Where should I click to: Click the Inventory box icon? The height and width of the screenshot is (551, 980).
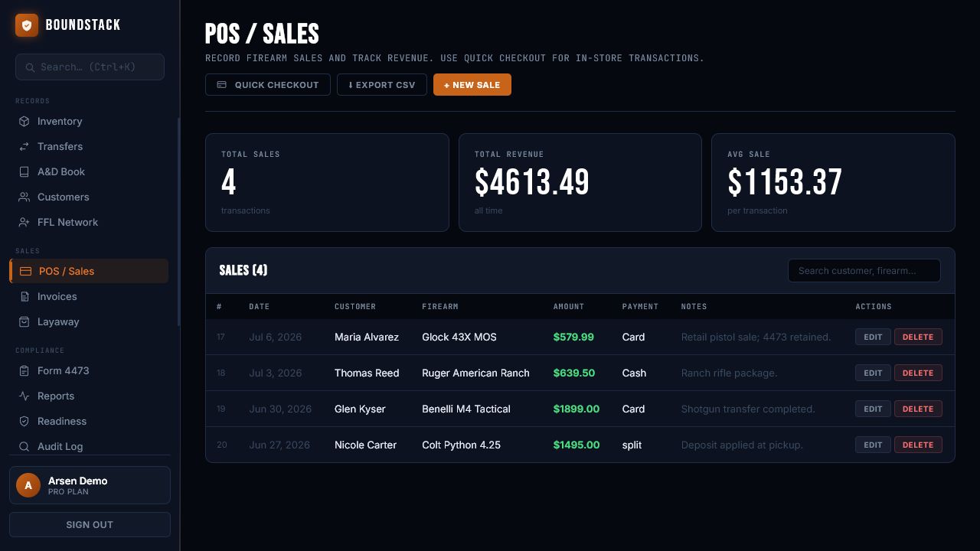(x=24, y=121)
